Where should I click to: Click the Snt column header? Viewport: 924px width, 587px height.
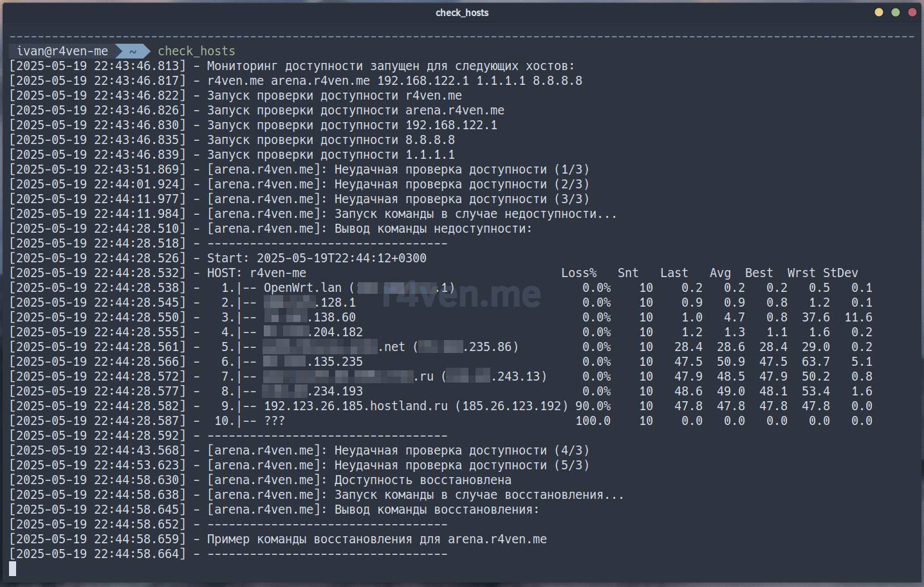click(x=628, y=273)
